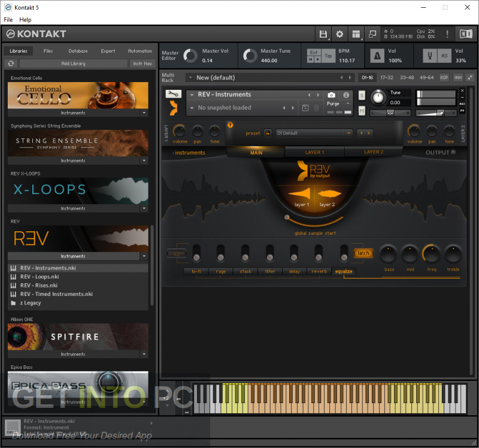Refresh the library list icon
The image size is (479, 448).
(11, 63)
